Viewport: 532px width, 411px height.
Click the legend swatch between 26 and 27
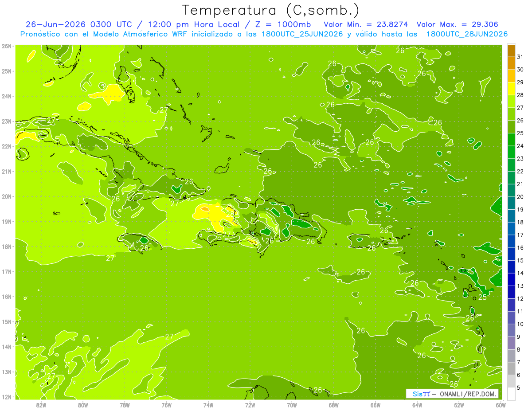511,114
